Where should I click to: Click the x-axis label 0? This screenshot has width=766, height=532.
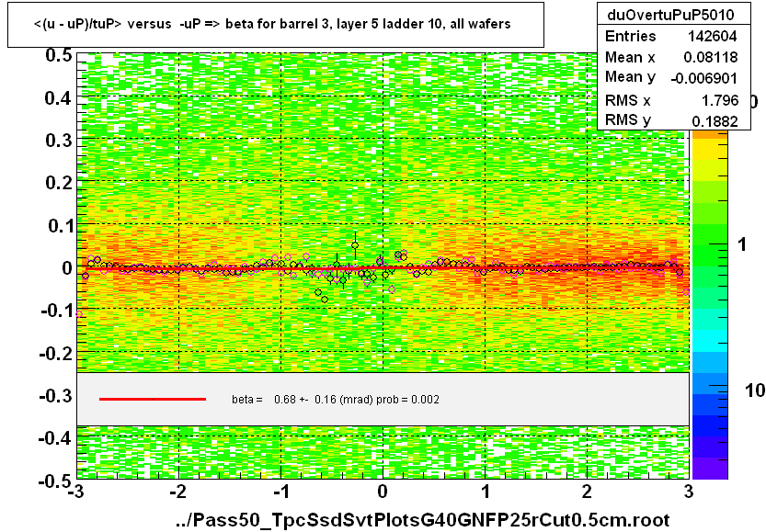(383, 491)
